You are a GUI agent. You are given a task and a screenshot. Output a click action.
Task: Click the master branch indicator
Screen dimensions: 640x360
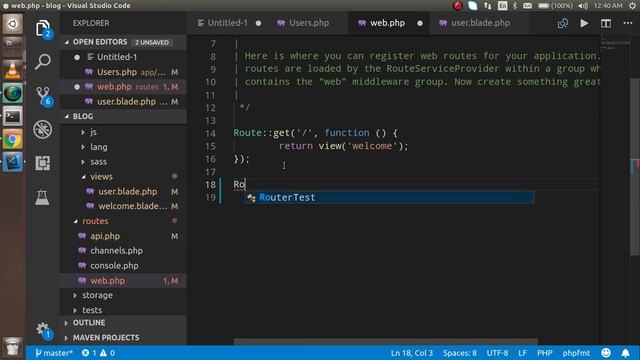tap(53, 353)
